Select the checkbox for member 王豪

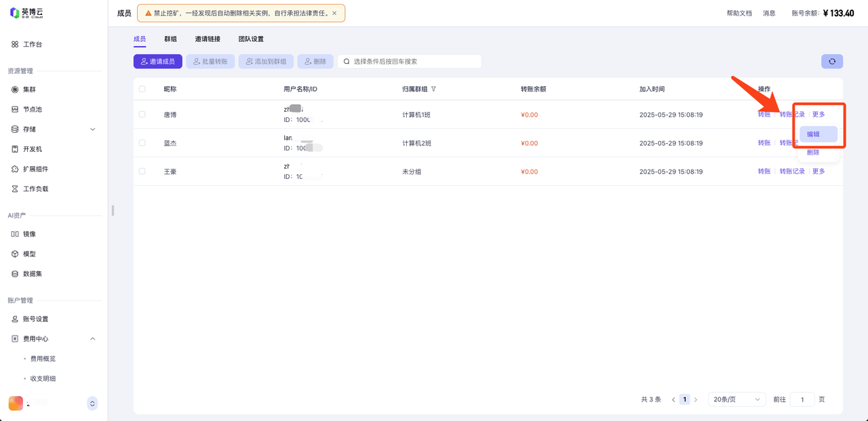(142, 172)
